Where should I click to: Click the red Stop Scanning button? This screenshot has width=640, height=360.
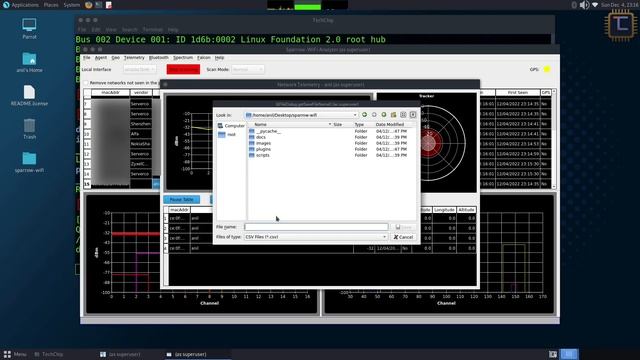coord(183,69)
